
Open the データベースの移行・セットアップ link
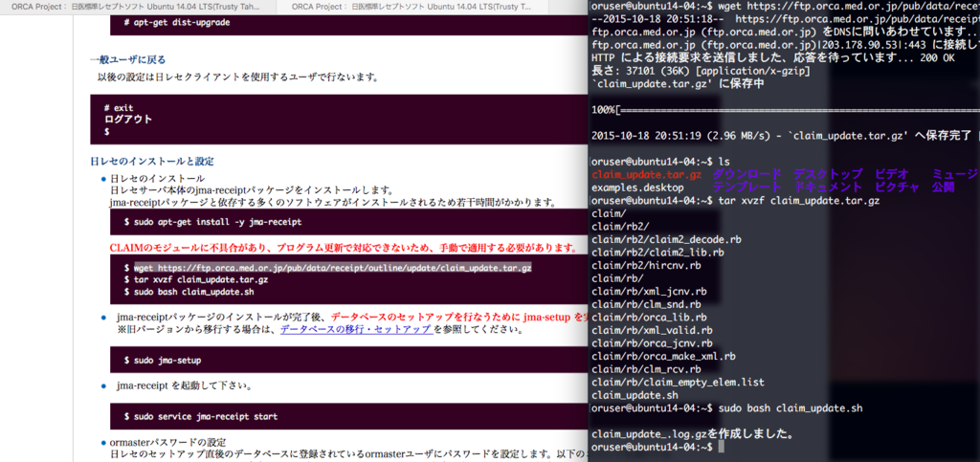click(356, 329)
